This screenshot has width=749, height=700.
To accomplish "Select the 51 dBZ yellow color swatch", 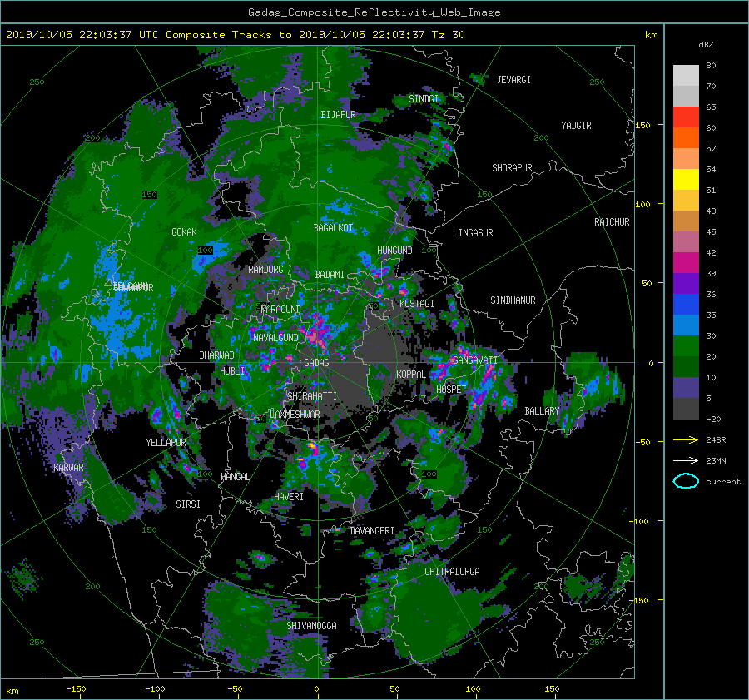I will coord(686,179).
